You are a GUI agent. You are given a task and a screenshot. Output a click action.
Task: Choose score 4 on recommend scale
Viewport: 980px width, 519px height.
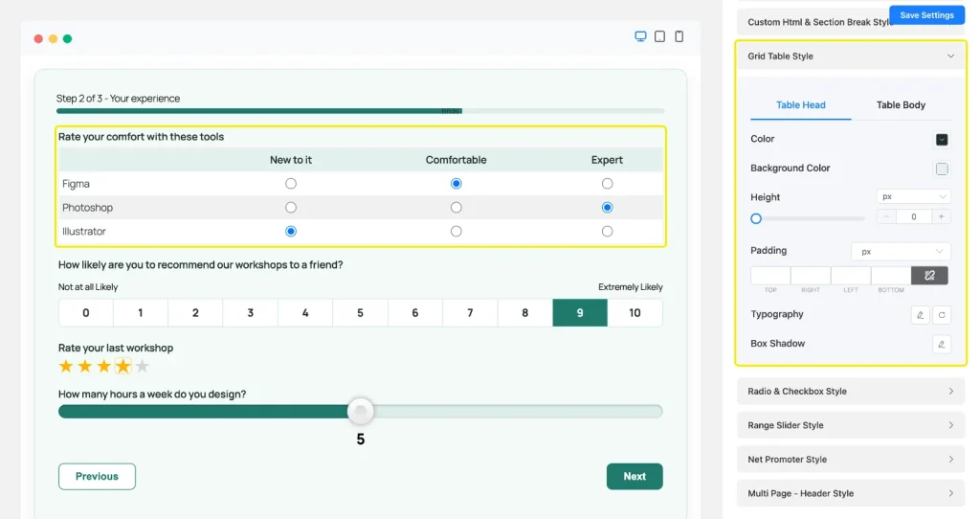(305, 313)
